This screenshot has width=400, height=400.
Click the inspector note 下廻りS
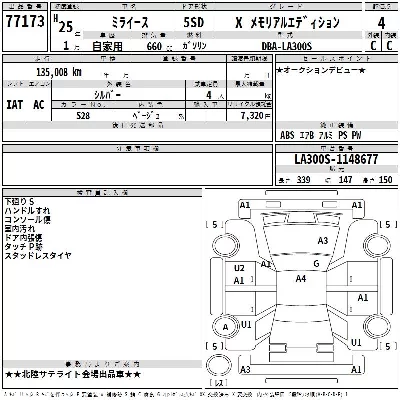tap(19, 202)
